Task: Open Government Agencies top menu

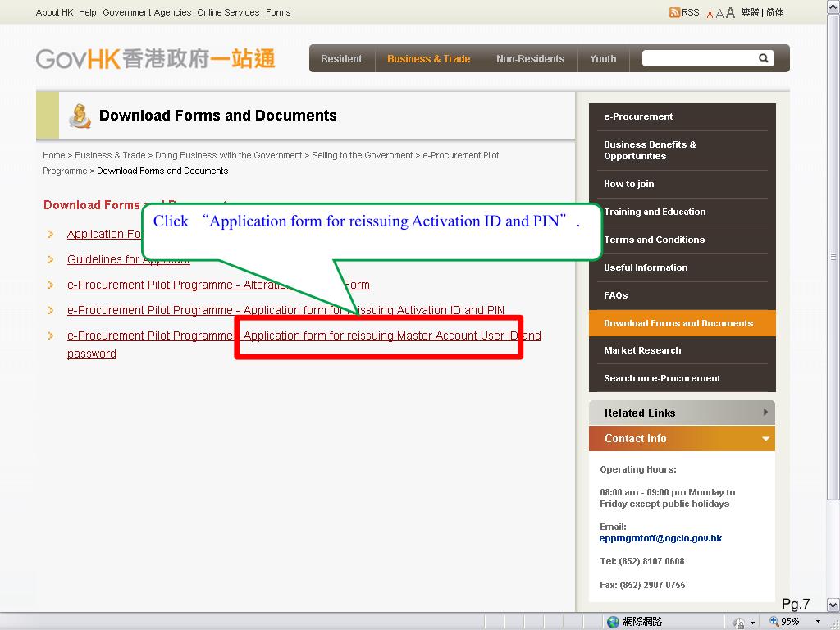Action: (x=147, y=12)
